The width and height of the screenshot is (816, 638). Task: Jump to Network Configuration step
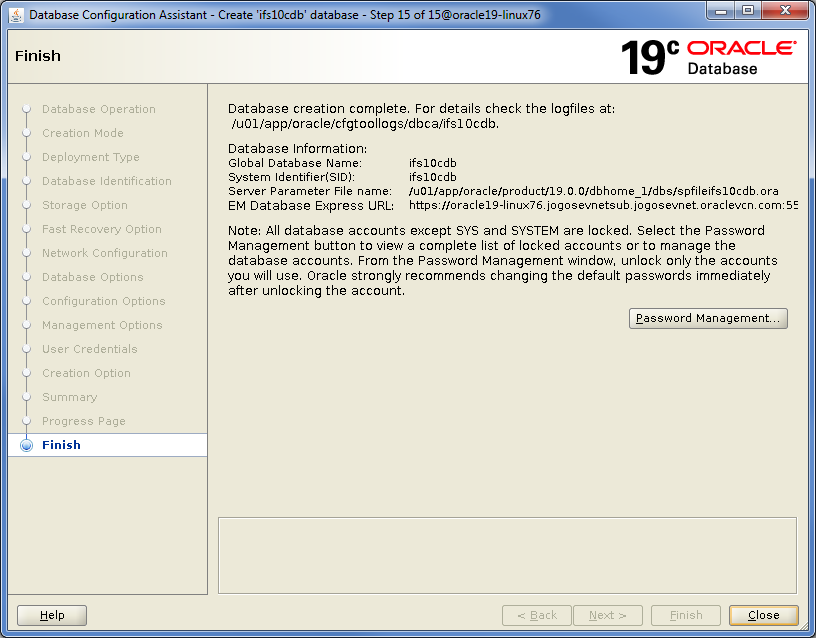[x=104, y=253]
